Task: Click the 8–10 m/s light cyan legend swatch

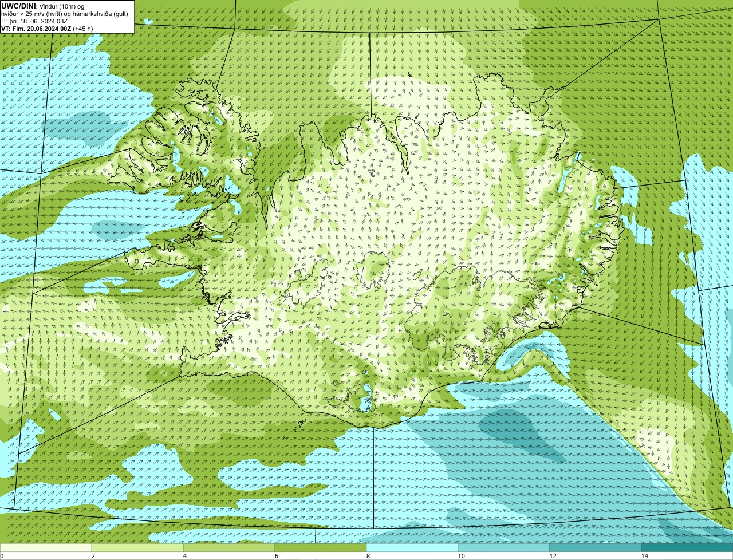Action: [x=412, y=547]
